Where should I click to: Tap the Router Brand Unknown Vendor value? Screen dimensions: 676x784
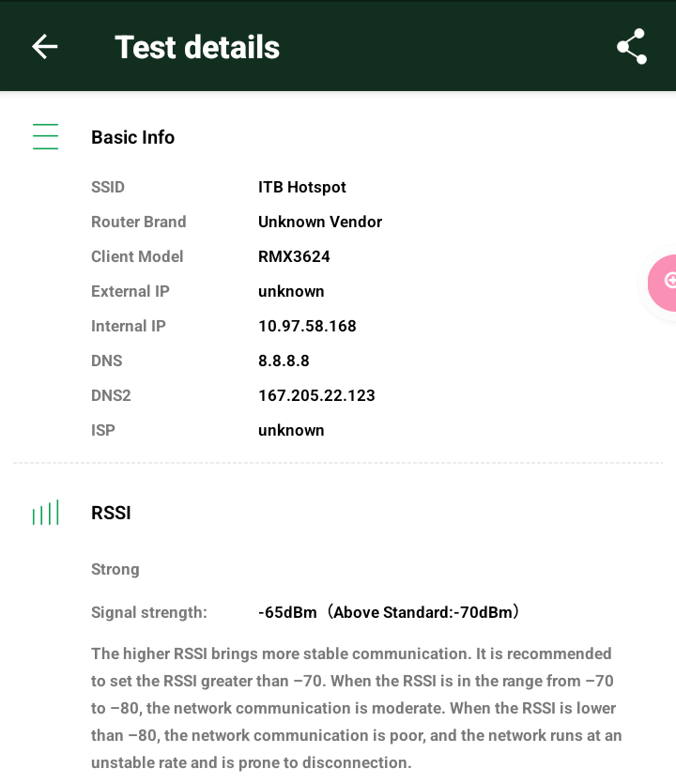pos(320,222)
